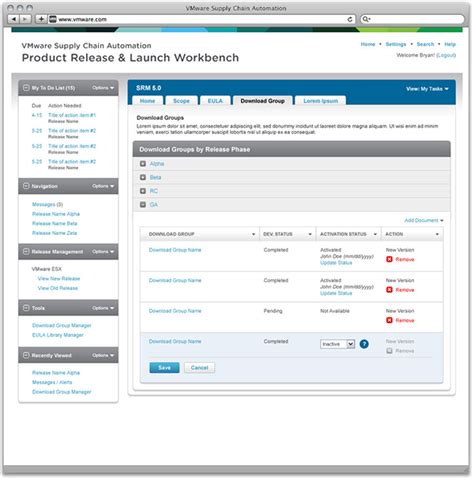Open EULA Library Manager link
This screenshot has height=481, width=474.
tap(58, 335)
